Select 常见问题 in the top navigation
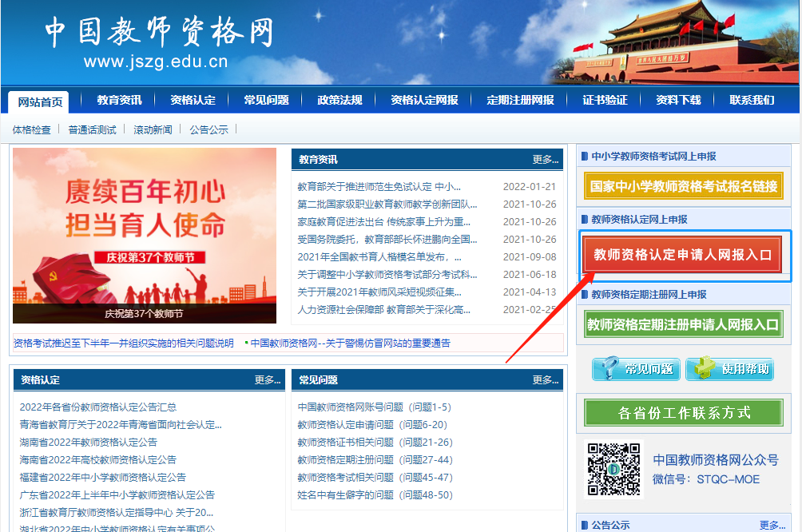This screenshot has width=802, height=532. tap(266, 100)
